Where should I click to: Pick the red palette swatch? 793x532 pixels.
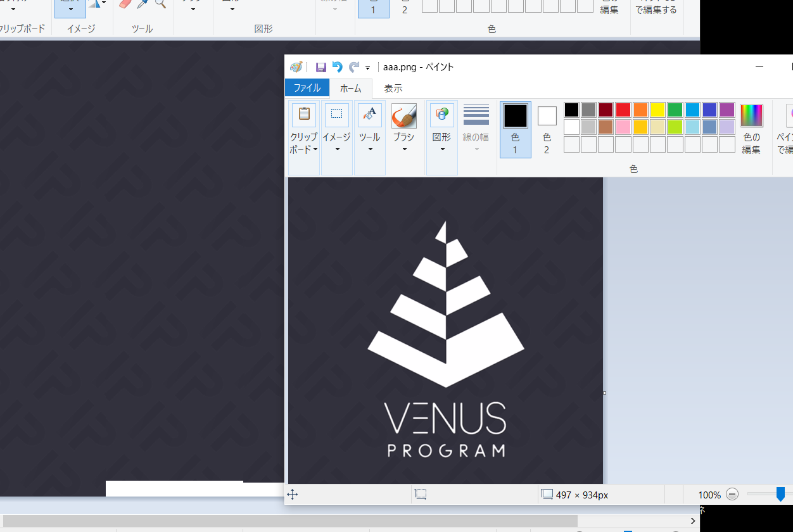coord(623,110)
